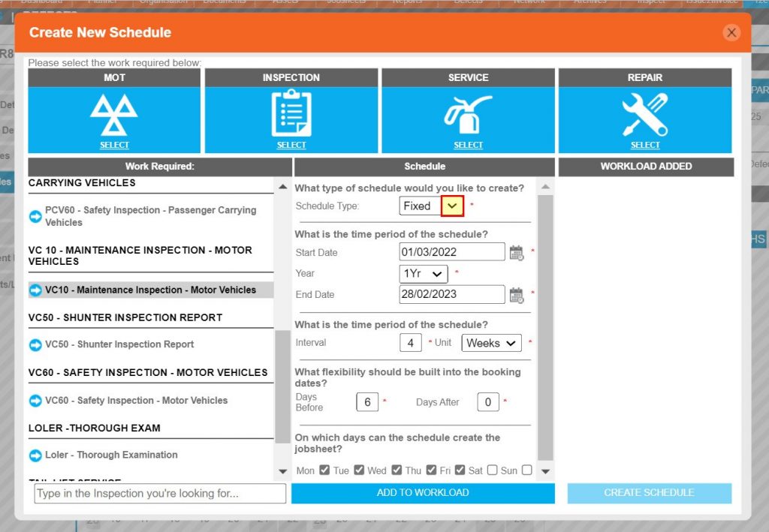Select the Service oil-can icon

(468, 111)
